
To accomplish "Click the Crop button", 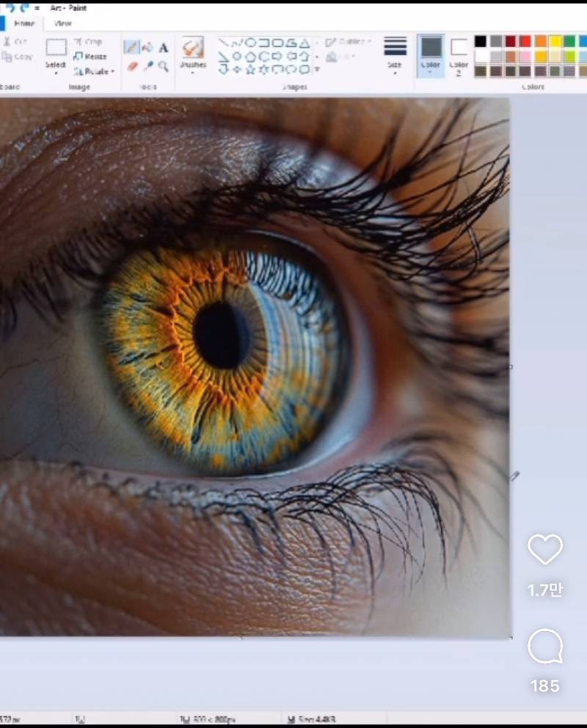I will (88, 42).
